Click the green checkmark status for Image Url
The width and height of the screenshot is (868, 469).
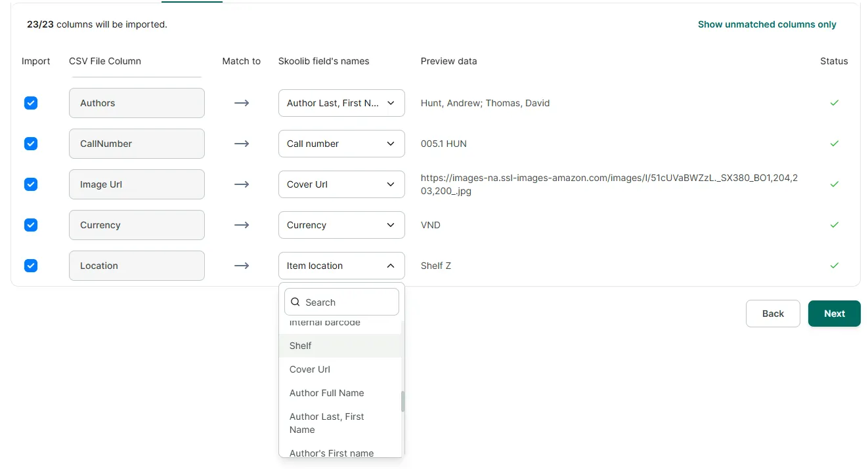pos(834,184)
